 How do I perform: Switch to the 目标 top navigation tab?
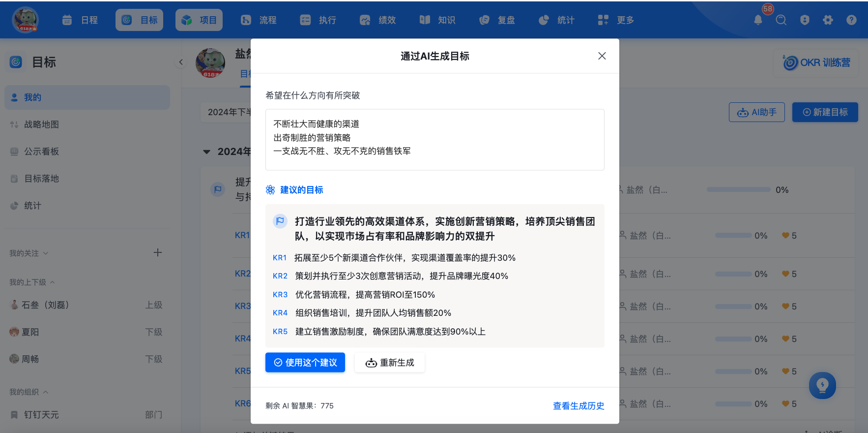[x=140, y=20]
